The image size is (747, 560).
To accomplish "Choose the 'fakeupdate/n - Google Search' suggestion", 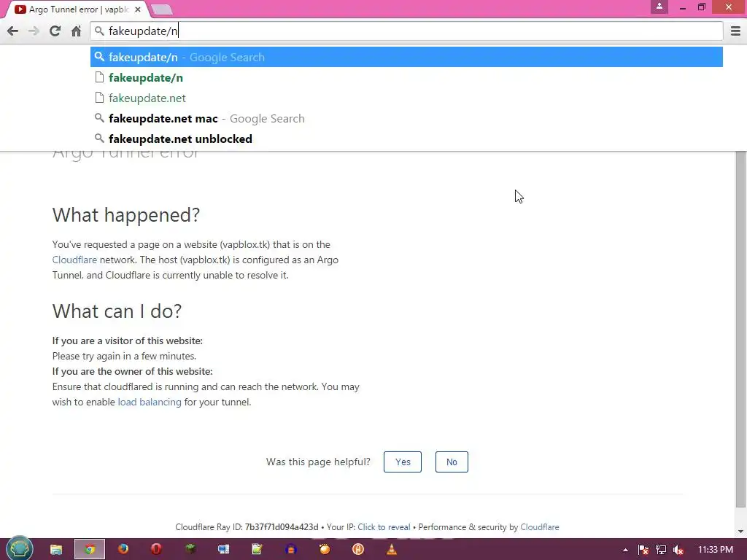I will pyautogui.click(x=406, y=57).
